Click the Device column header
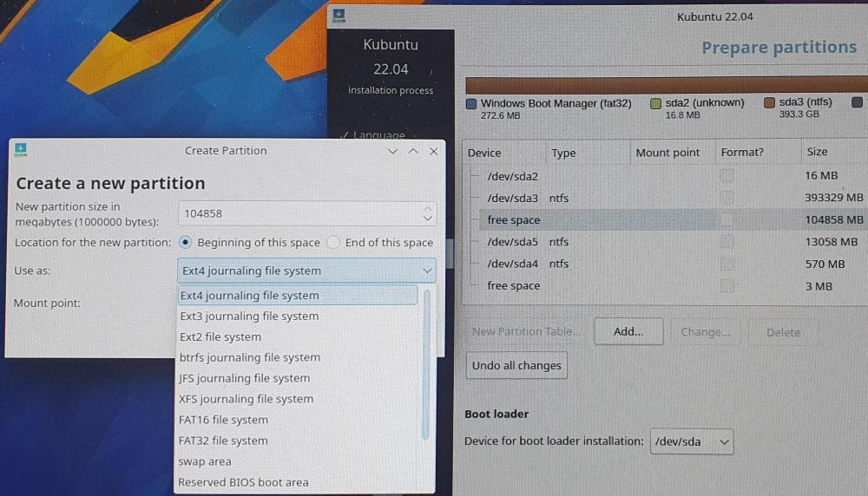The width and height of the screenshot is (868, 496). [503, 153]
